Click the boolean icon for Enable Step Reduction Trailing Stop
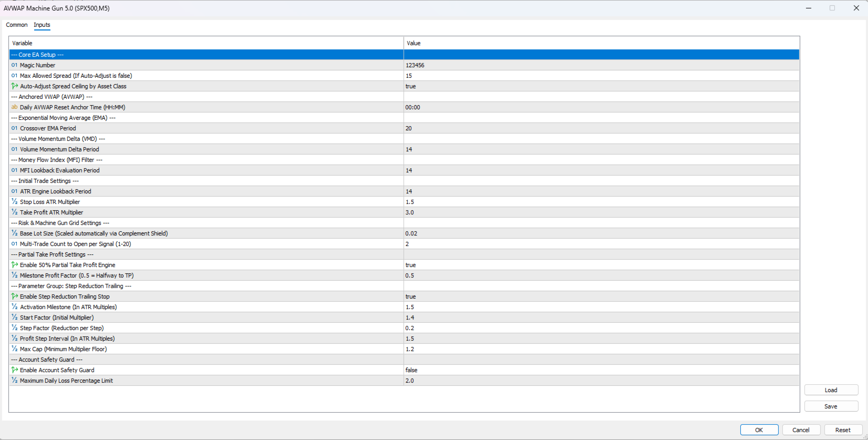868x440 pixels. pos(14,296)
